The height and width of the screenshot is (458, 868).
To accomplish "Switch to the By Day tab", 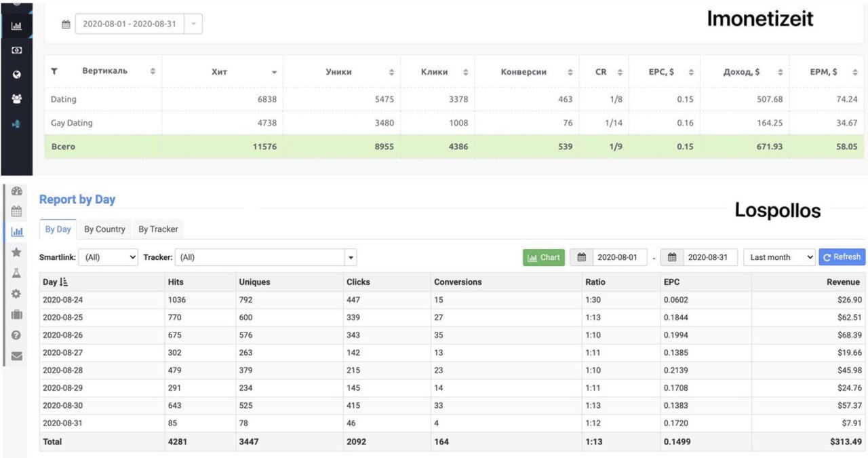I will [58, 229].
